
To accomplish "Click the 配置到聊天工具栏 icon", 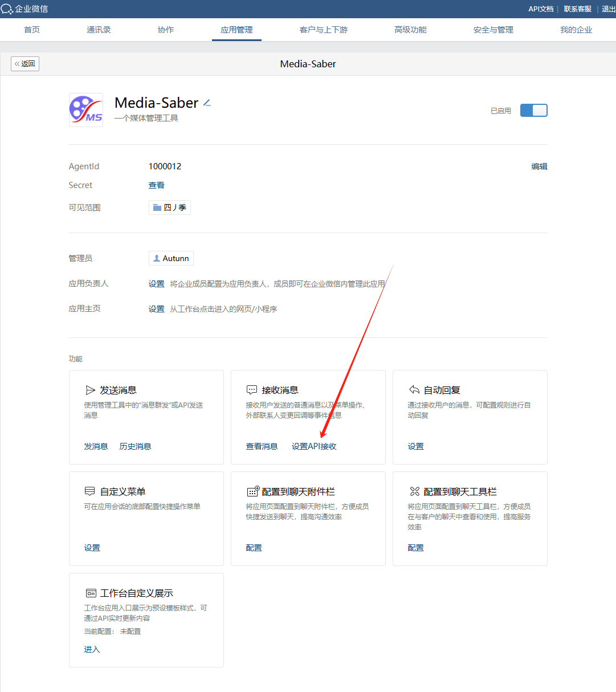I will point(415,491).
